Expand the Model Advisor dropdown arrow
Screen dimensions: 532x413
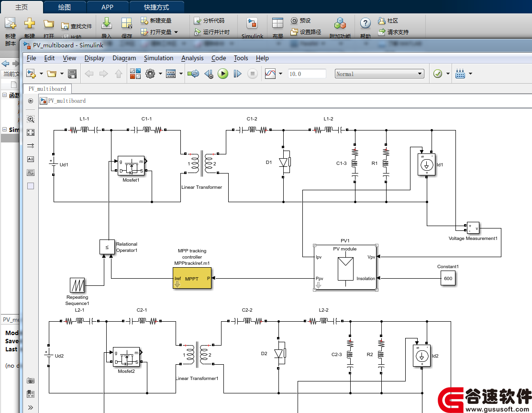click(x=448, y=74)
